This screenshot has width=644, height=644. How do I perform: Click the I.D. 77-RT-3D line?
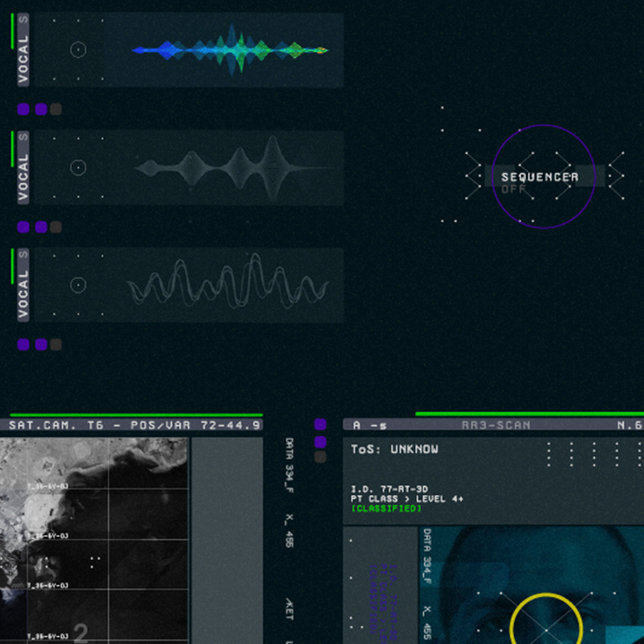pos(390,489)
